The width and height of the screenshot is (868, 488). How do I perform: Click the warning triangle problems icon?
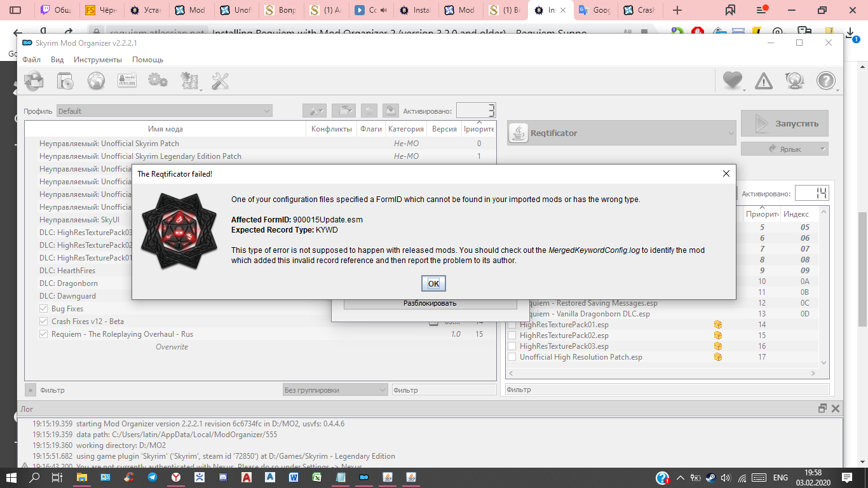(764, 81)
